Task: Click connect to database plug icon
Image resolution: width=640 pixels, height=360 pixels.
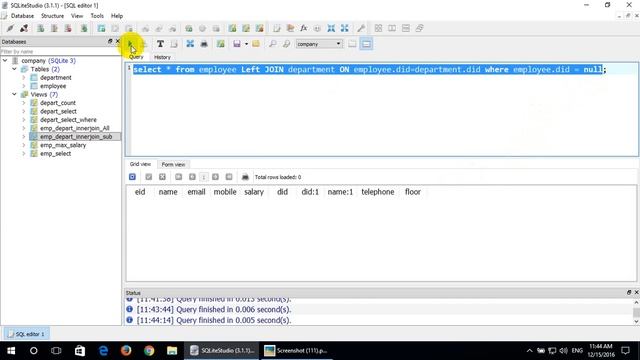Action: 10,28
